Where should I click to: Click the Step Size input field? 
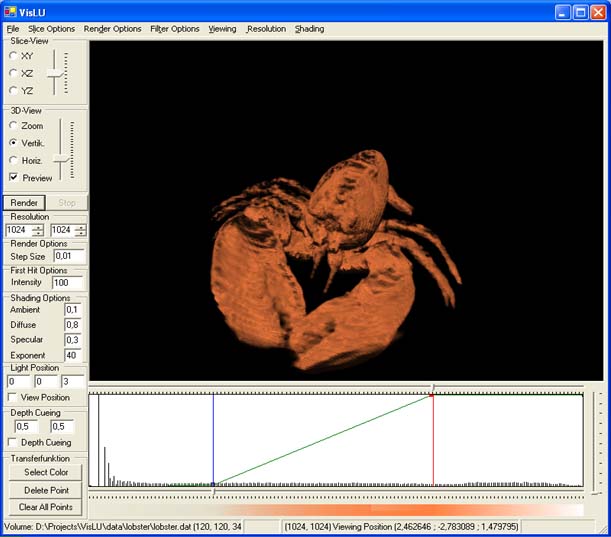point(68,257)
